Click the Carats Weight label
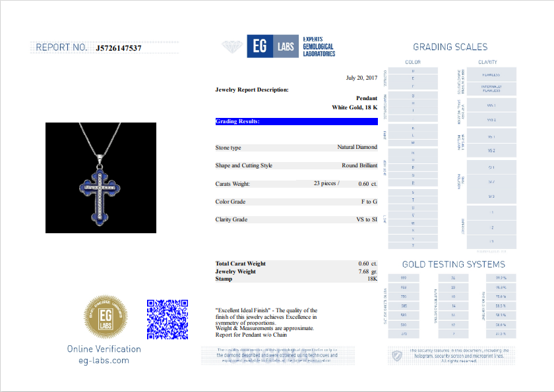 click(x=232, y=184)
